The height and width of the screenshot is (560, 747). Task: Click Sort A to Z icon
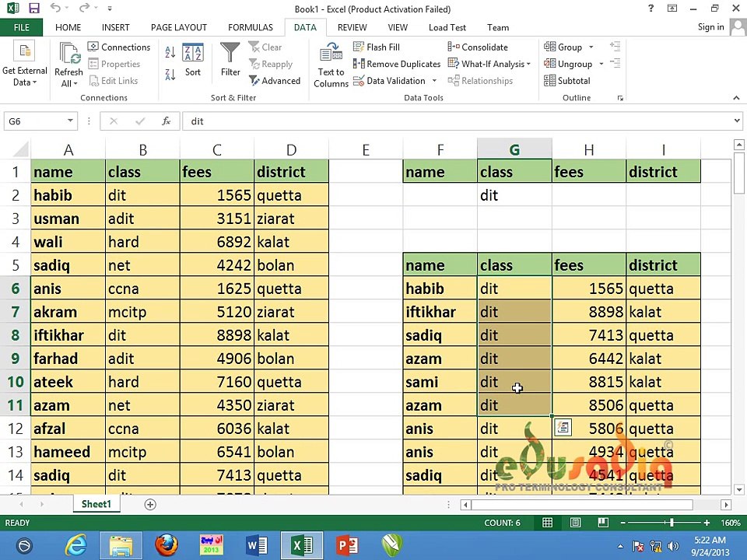(170, 51)
